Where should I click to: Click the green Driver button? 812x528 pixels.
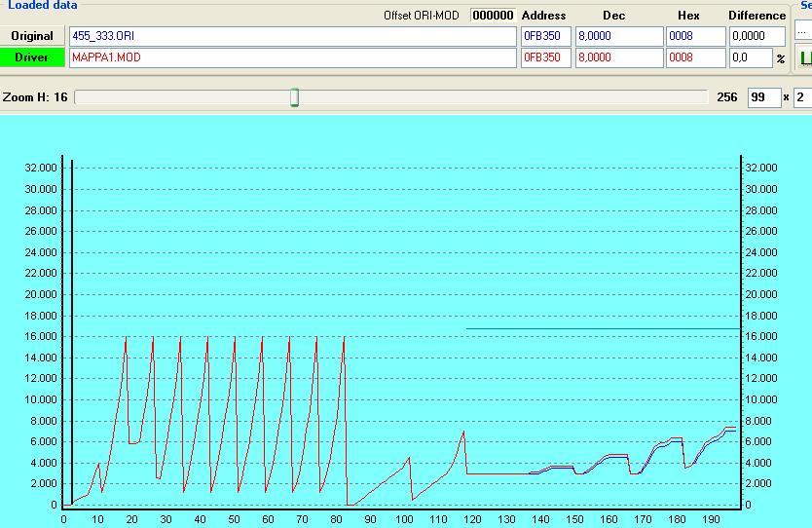pyautogui.click(x=32, y=57)
